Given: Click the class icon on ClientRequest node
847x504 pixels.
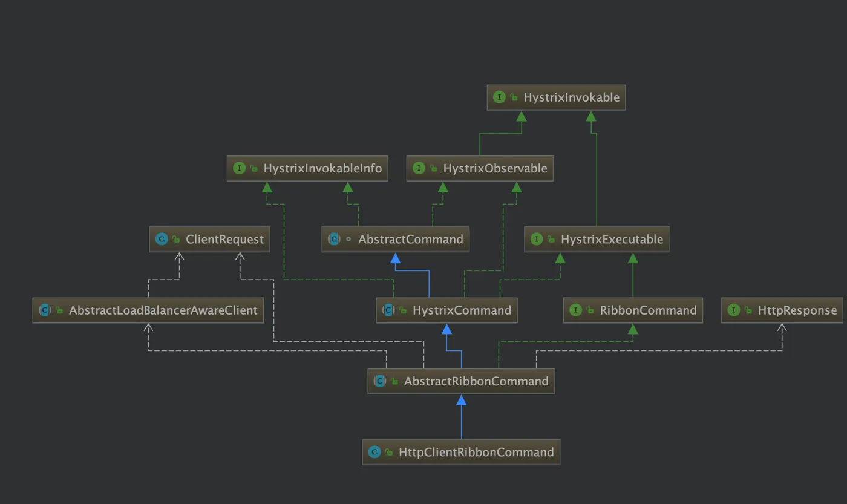Looking at the screenshot, I should point(162,239).
